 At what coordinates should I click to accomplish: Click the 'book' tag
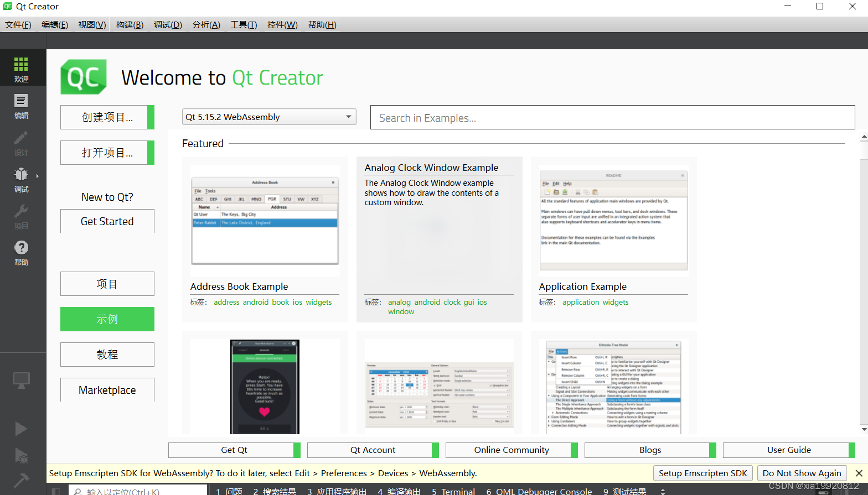point(281,302)
